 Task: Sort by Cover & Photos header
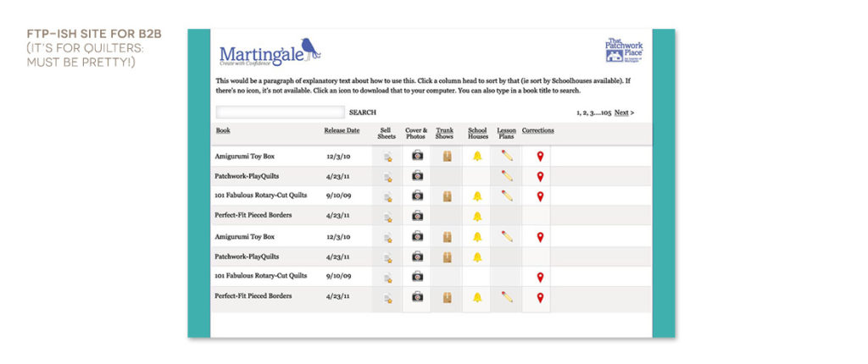416,134
